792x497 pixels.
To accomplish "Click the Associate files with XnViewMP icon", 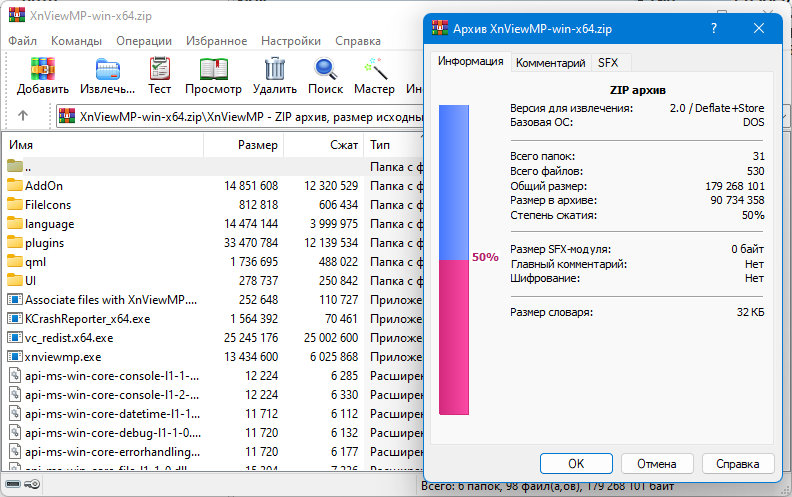I will (x=15, y=300).
